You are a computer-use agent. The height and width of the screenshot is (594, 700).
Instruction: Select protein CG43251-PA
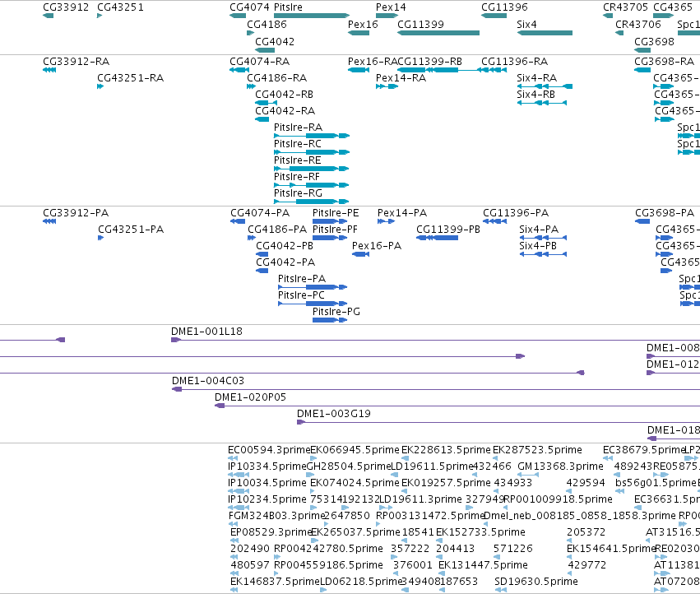(101, 238)
